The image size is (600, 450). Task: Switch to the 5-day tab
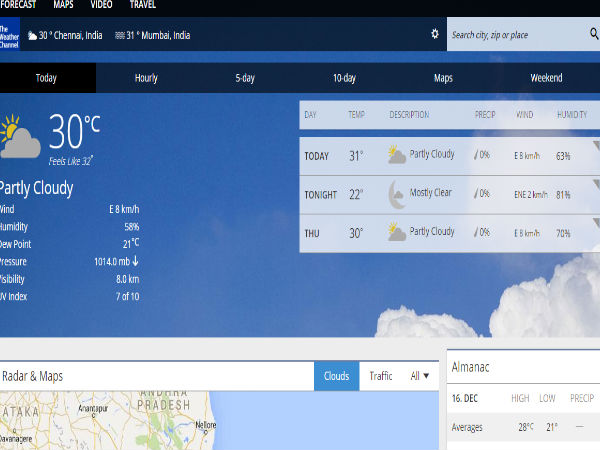(245, 78)
